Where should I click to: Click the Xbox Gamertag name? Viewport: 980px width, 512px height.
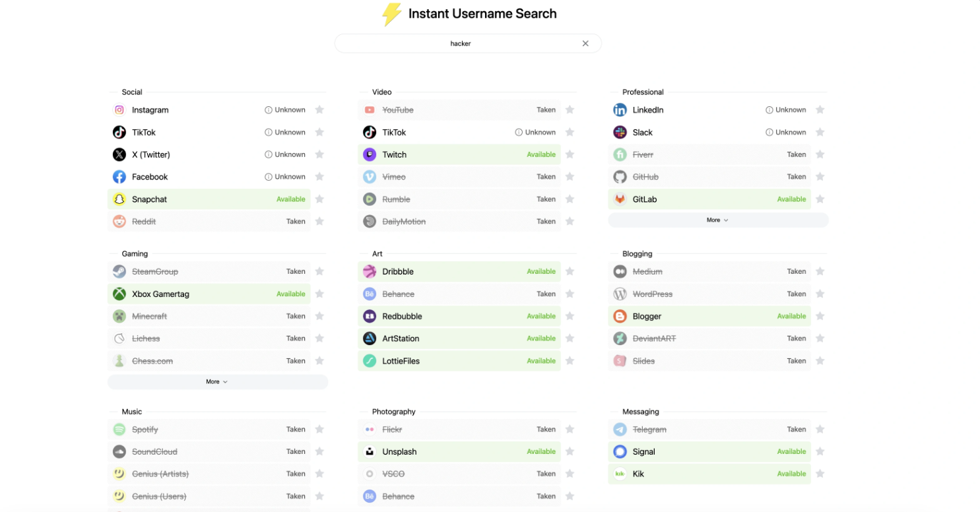coord(160,294)
